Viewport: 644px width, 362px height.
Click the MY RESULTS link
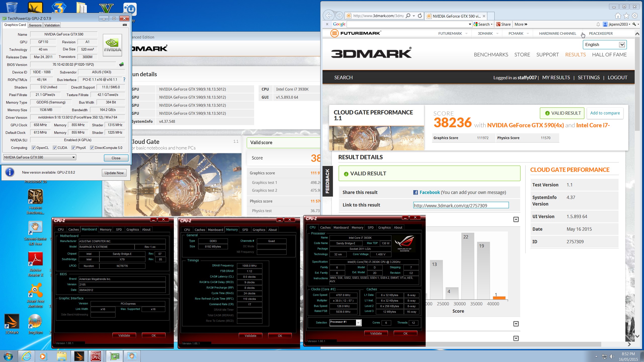[x=556, y=77]
